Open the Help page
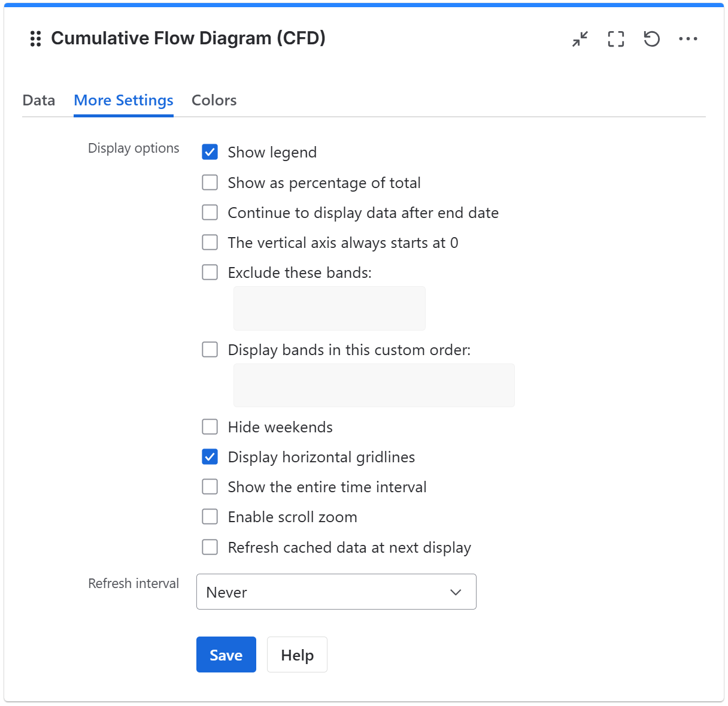 (297, 655)
